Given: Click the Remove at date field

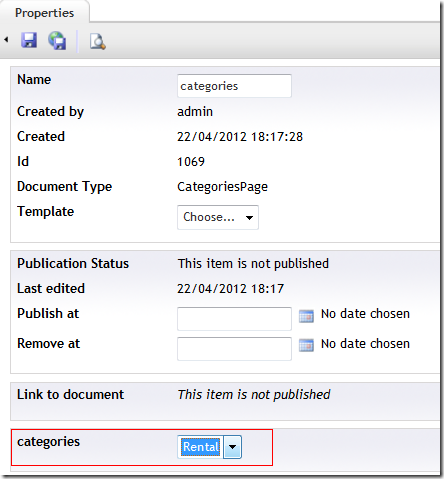Looking at the screenshot, I should tap(234, 349).
